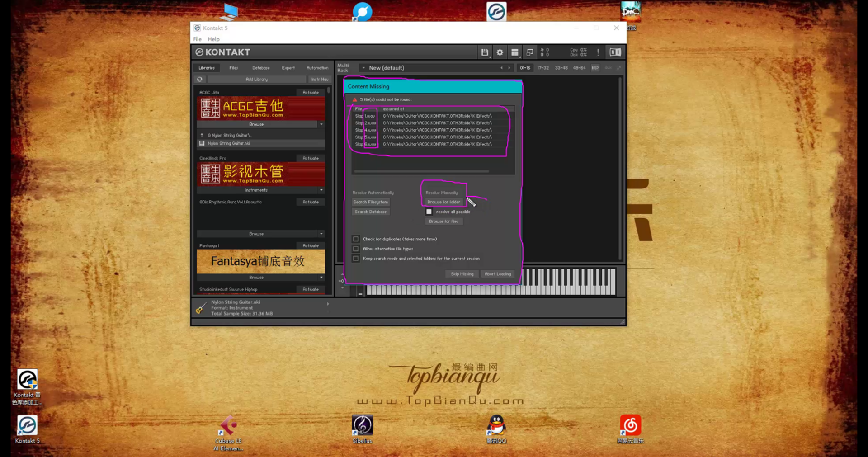Switch to the Automation tab

tap(317, 68)
